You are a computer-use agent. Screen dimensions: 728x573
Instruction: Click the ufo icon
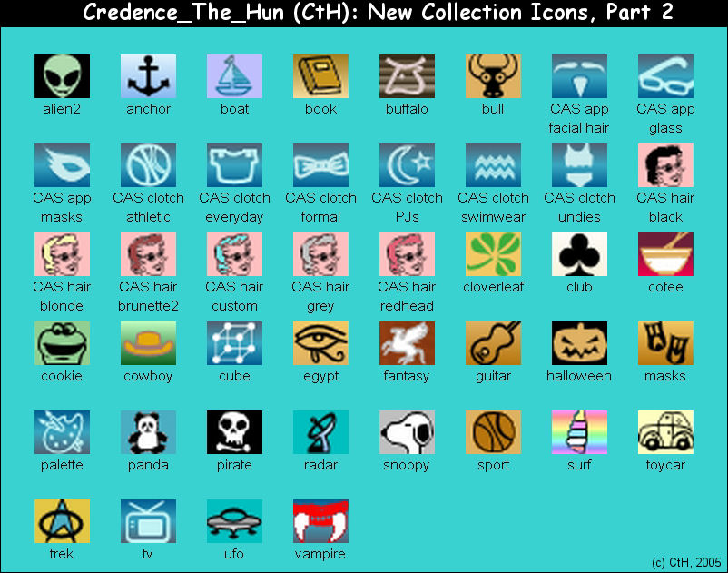[234, 519]
